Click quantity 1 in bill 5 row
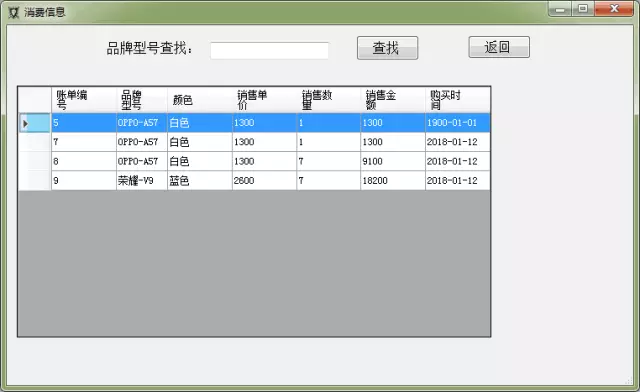The width and height of the screenshot is (640, 392). 328,123
